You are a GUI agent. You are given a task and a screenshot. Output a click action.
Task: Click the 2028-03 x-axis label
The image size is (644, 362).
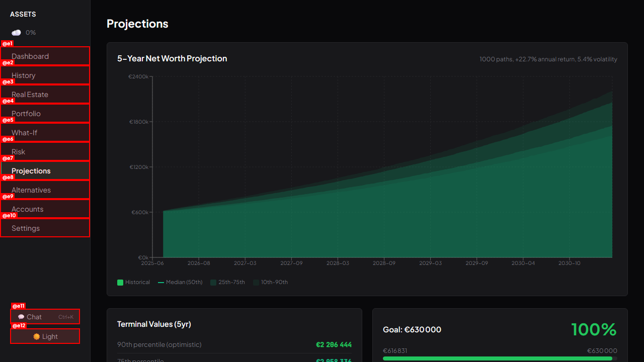click(x=338, y=263)
